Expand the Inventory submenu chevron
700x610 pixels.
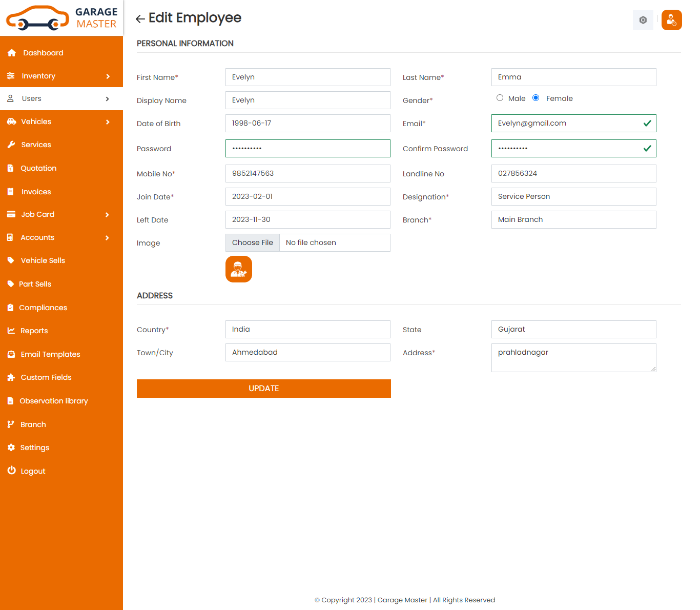(x=108, y=76)
